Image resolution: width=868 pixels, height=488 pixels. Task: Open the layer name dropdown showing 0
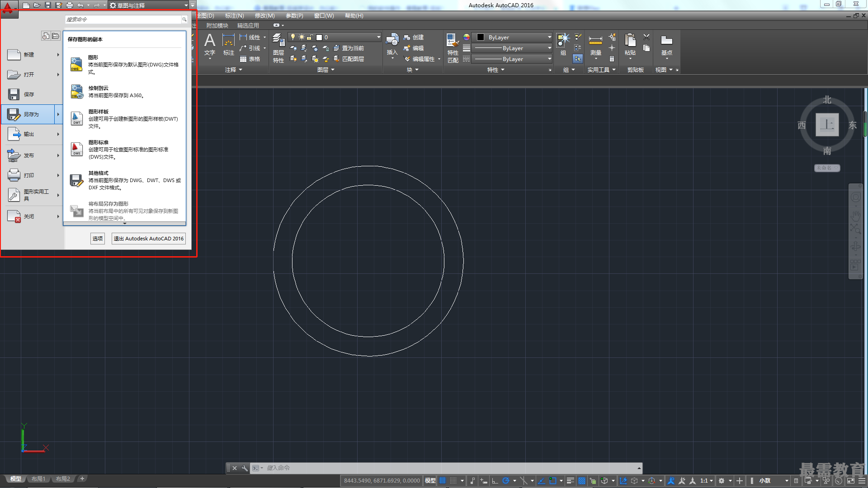tap(335, 38)
